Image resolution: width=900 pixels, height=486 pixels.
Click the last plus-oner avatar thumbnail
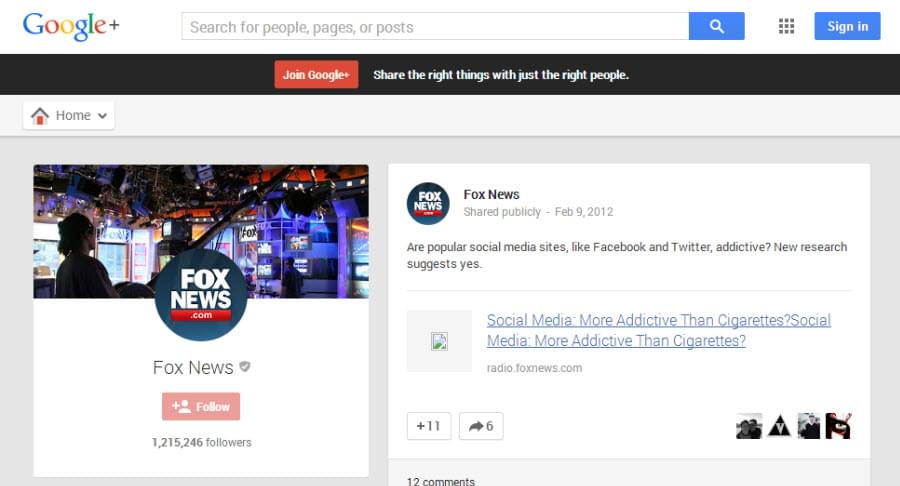[838, 426]
